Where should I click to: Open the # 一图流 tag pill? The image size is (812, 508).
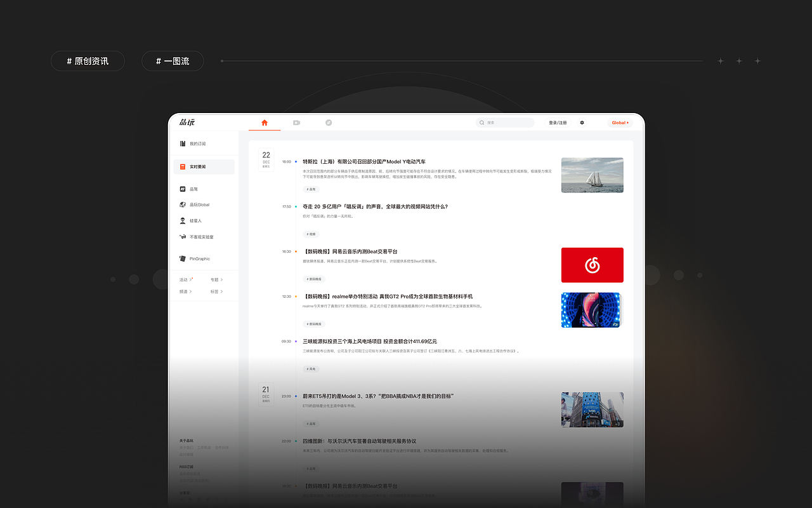click(173, 61)
